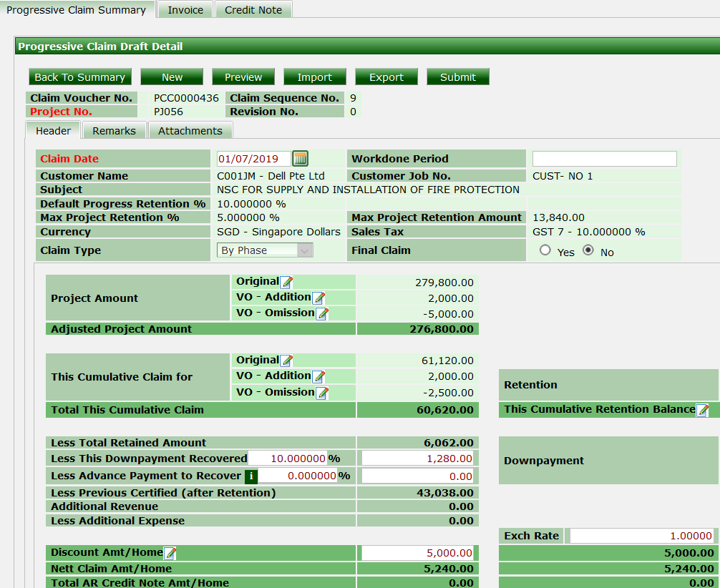The image size is (720, 588).
Task: Edit the VO - Addition cumulative claim value
Action: tap(319, 376)
